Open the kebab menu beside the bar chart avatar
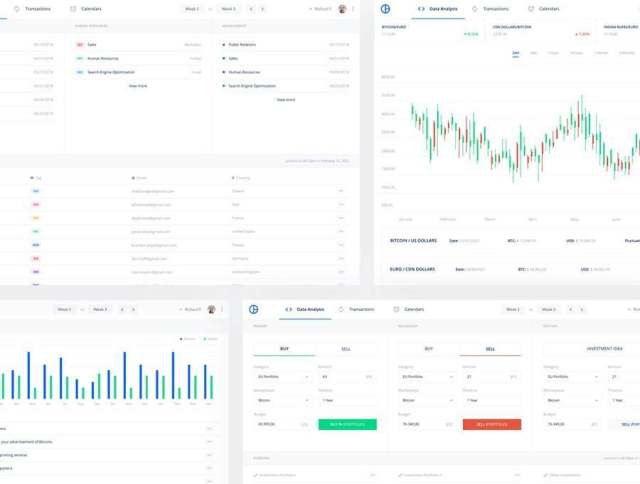Viewport: 640px width, 484px height. [222, 309]
